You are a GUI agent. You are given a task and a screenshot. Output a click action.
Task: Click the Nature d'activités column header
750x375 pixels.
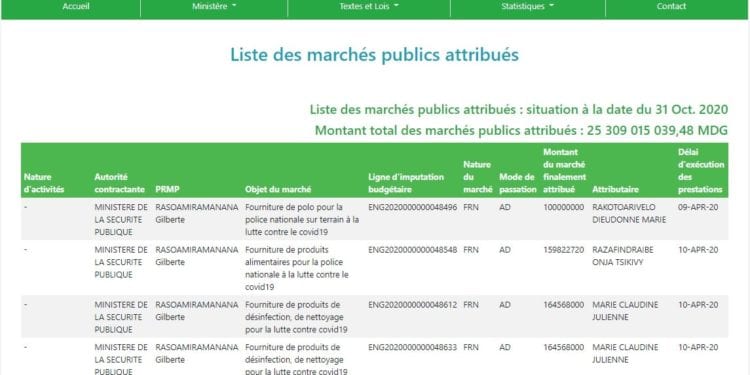[44, 183]
